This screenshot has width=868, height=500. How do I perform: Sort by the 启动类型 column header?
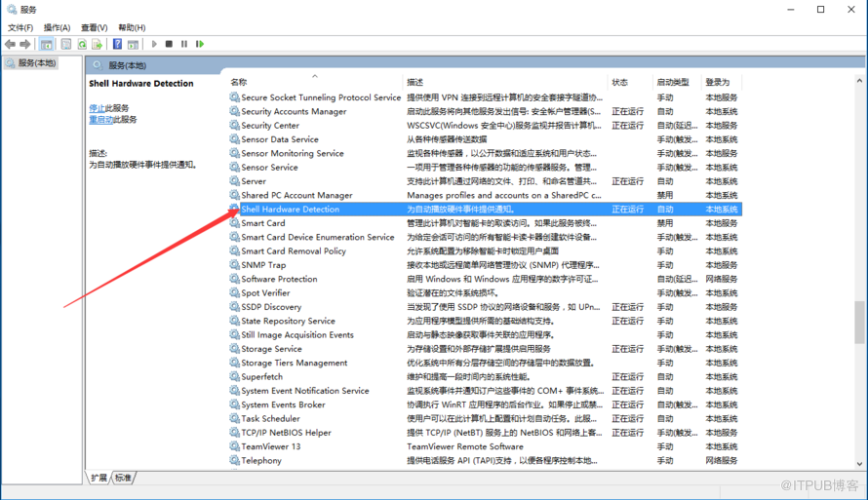pos(673,82)
